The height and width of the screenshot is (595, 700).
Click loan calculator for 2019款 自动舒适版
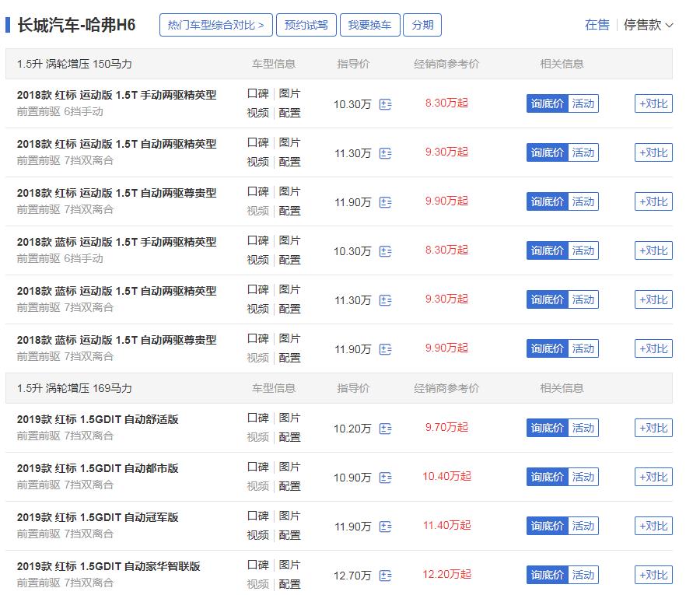pyautogui.click(x=384, y=428)
